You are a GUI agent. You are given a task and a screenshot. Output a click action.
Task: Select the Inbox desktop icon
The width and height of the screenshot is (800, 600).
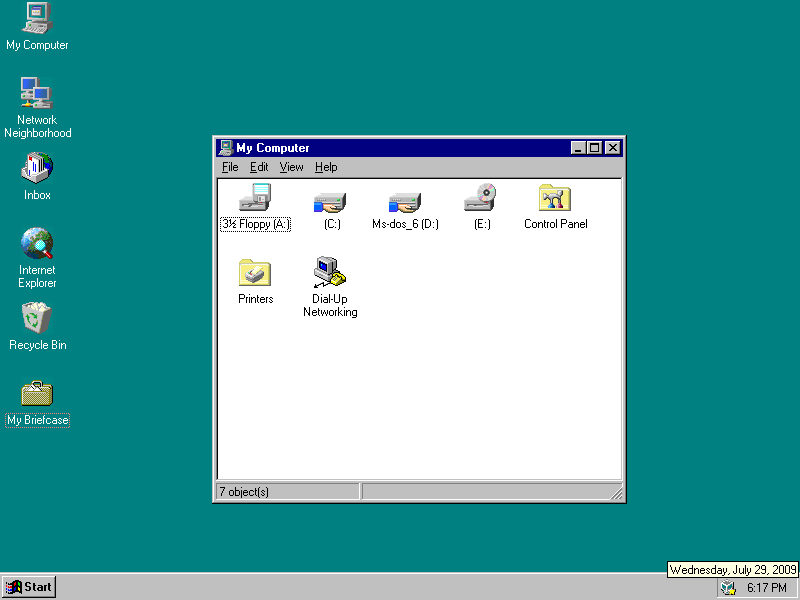coord(37,168)
